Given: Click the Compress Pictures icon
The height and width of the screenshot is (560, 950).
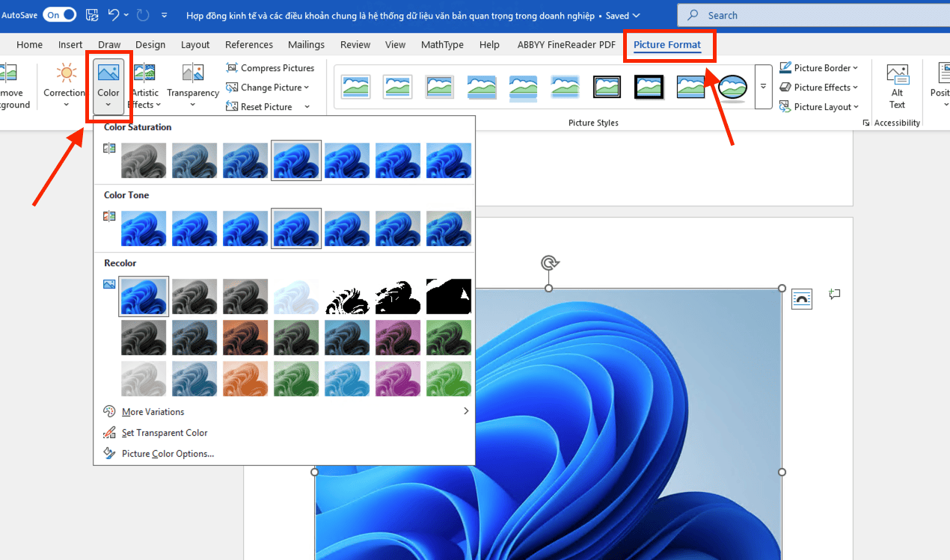Looking at the screenshot, I should pos(232,68).
